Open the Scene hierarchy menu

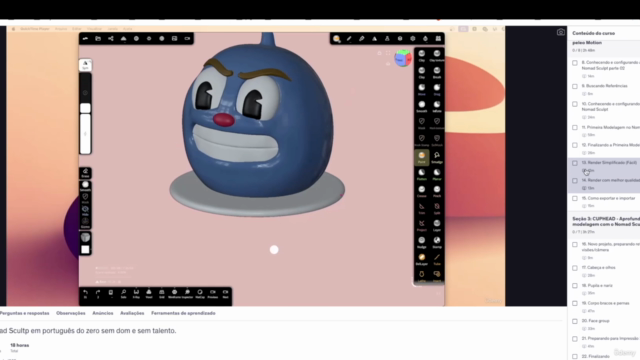point(111,38)
